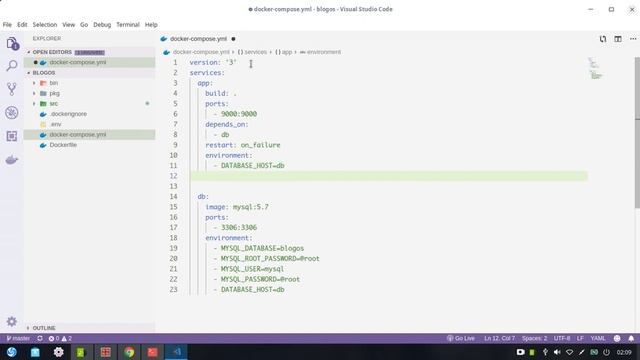
Task: Click the Synchronize Changes icon in the status bar
Action: tap(40, 338)
